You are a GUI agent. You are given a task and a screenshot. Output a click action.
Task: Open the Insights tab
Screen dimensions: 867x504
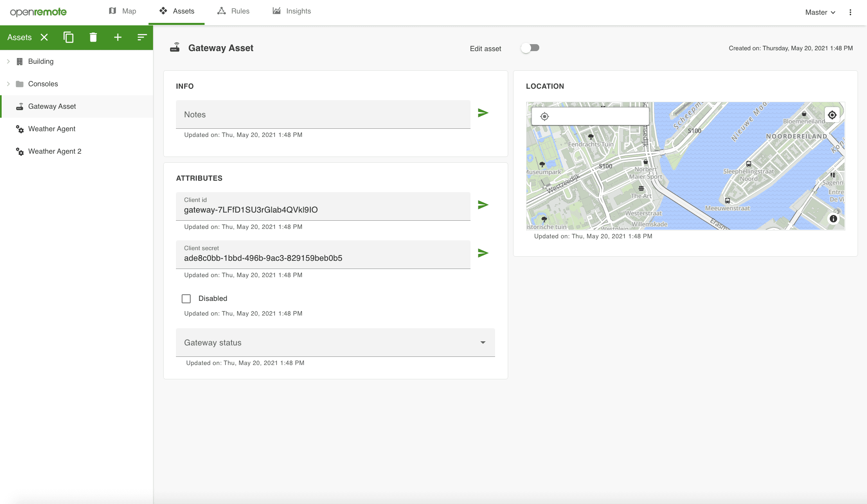[292, 11]
